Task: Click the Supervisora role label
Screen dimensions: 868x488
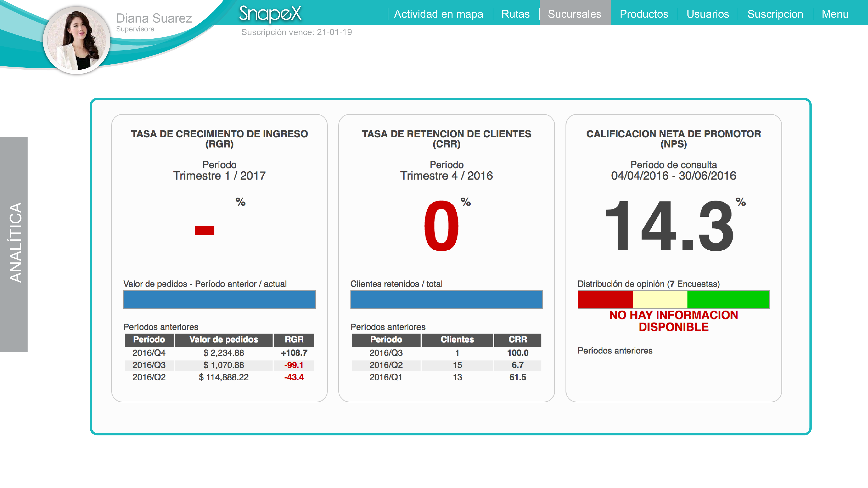Action: [x=135, y=29]
